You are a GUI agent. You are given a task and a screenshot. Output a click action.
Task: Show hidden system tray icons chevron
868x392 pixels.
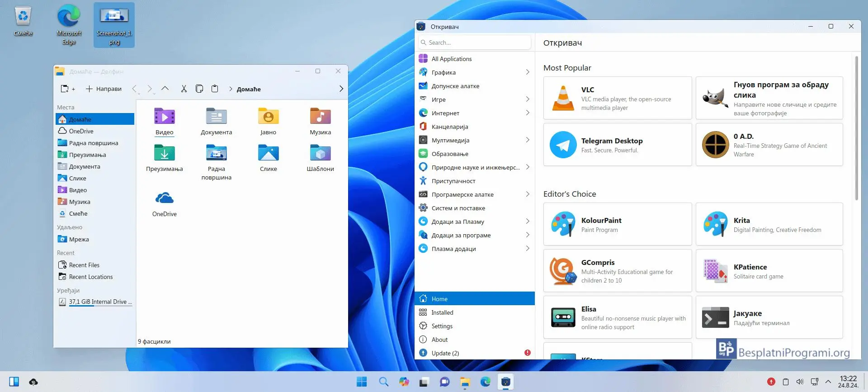(828, 382)
